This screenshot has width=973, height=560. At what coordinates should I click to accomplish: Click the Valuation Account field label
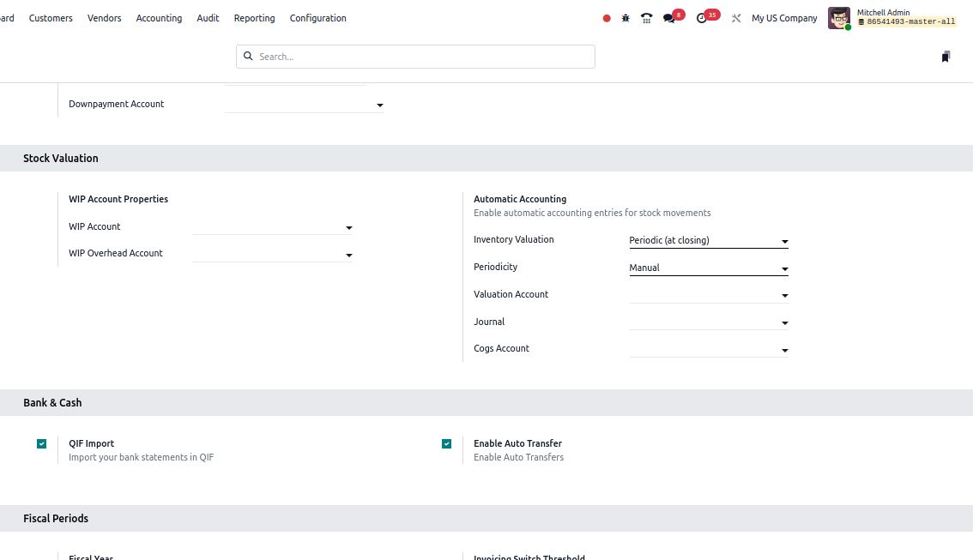(x=511, y=294)
